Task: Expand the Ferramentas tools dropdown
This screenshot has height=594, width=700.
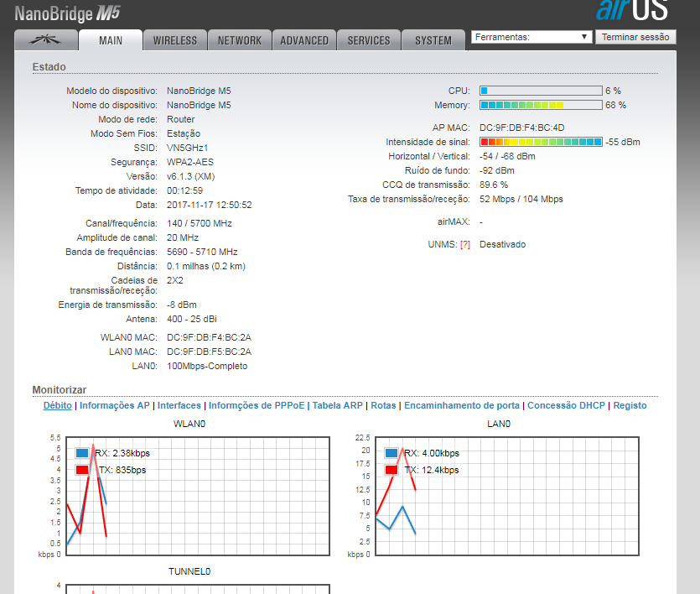Action: 531,37
